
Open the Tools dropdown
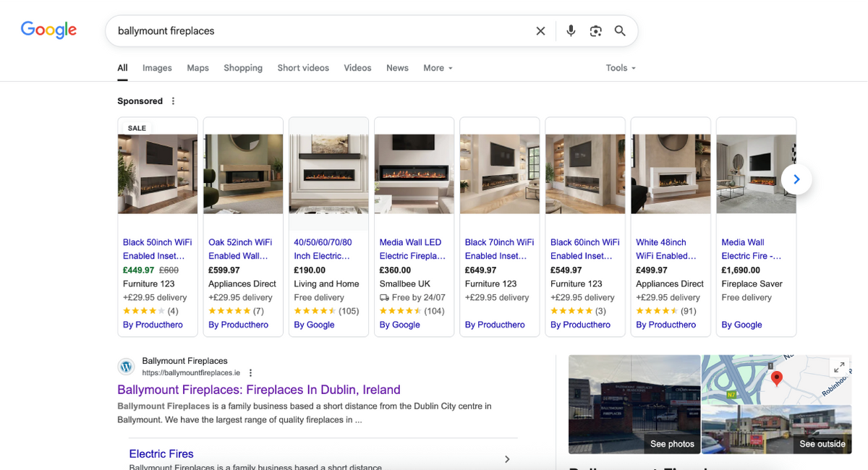(621, 68)
